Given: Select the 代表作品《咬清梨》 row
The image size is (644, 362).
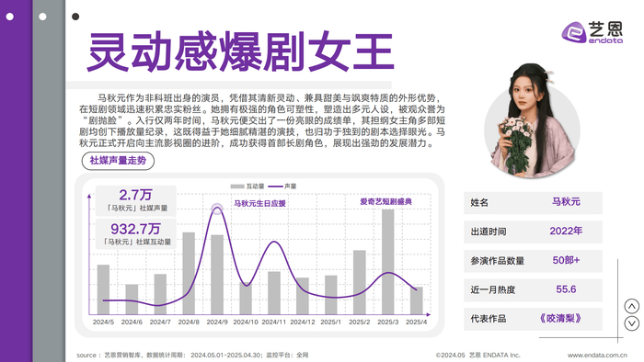Looking at the screenshot, I should 533,319.
